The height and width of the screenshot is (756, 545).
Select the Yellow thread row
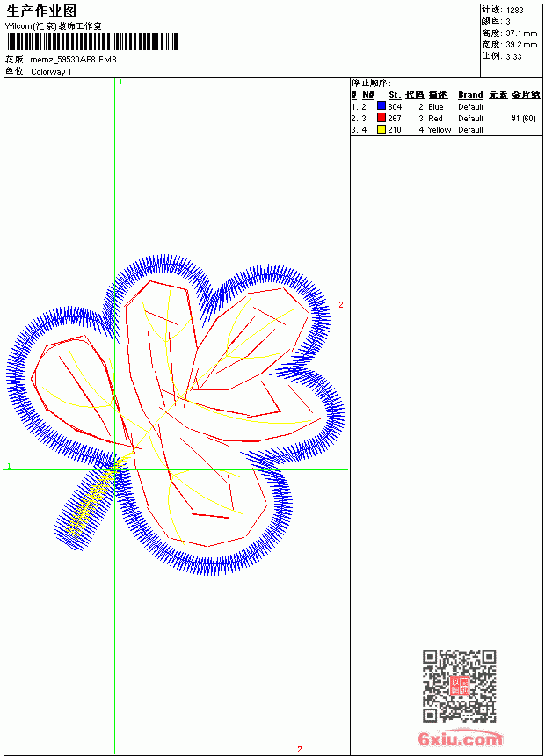coord(446,130)
